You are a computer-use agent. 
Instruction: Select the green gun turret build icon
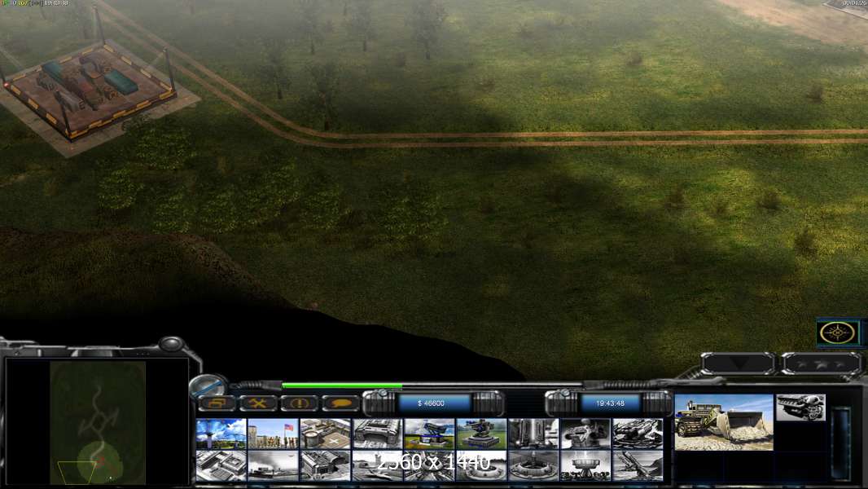481,433
